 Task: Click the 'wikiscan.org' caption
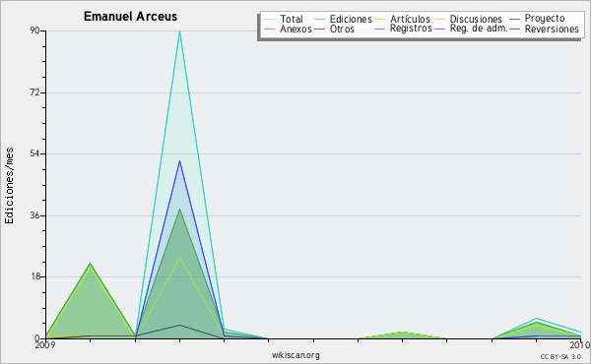(x=295, y=355)
